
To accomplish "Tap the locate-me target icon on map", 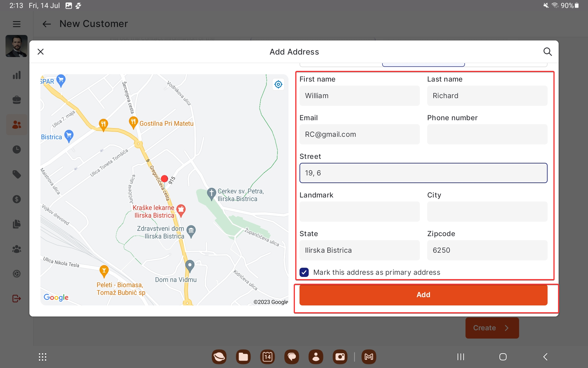I will coord(278,84).
